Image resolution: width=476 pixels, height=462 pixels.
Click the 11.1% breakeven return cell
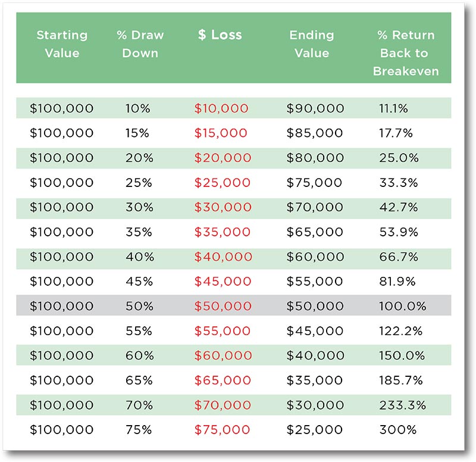[x=393, y=108]
